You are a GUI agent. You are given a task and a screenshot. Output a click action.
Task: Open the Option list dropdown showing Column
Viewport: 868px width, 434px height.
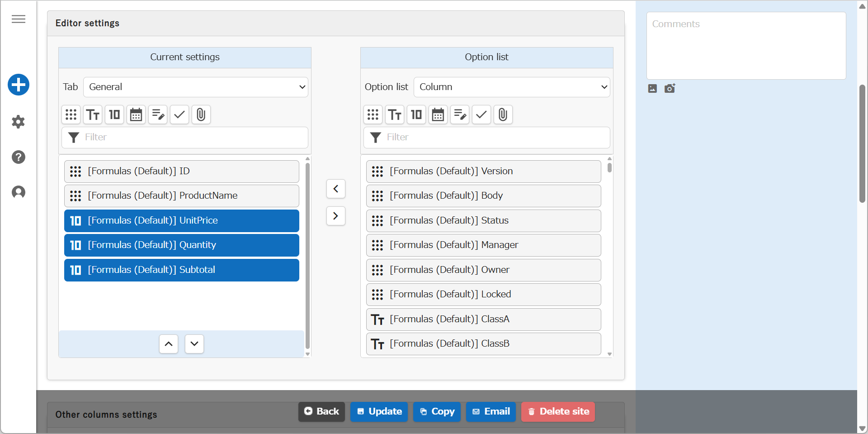[512, 87]
